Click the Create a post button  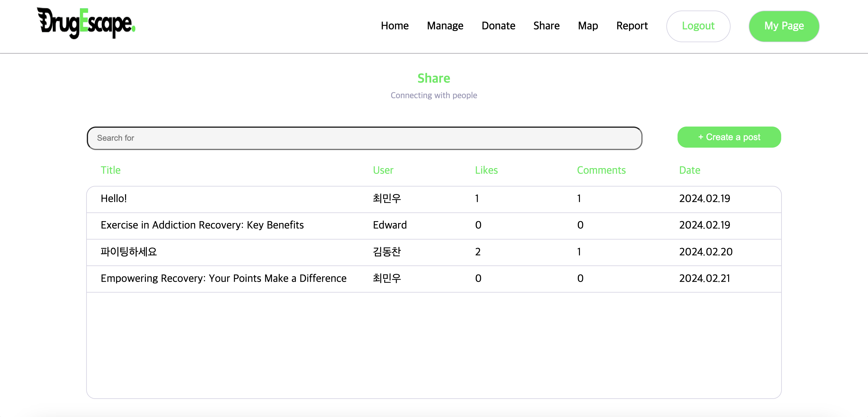729,137
